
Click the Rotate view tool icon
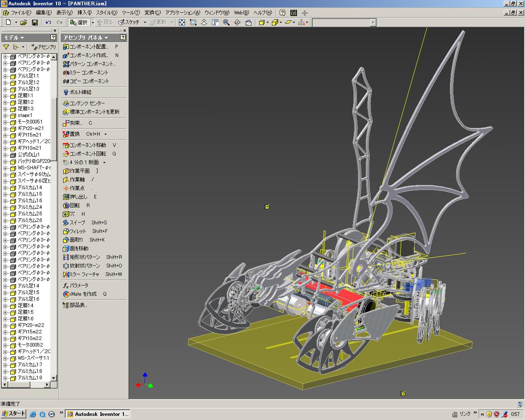click(237, 22)
